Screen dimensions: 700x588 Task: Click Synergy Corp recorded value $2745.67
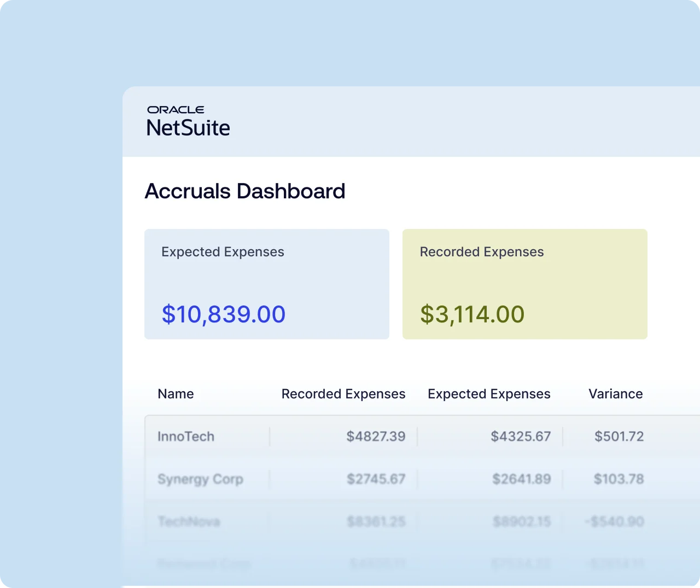376,479
